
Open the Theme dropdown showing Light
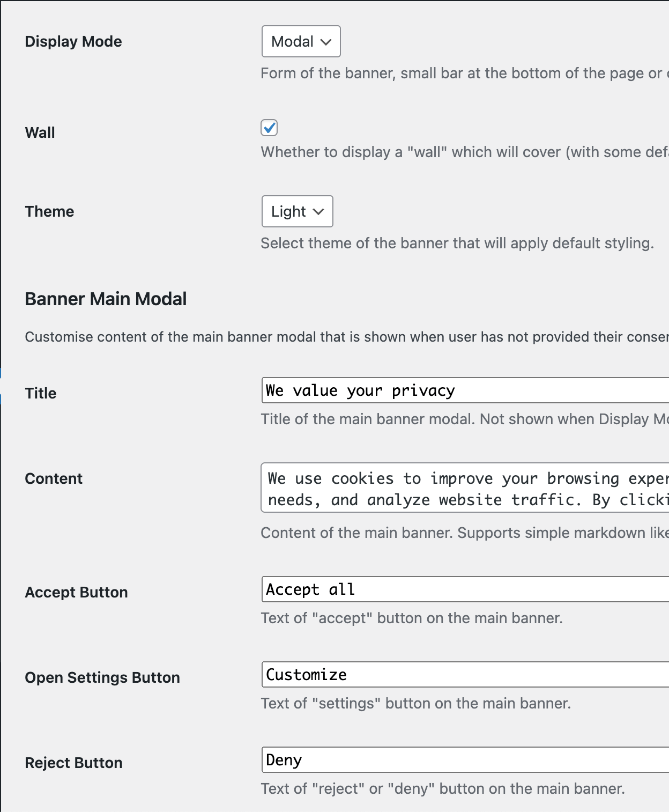coord(297,211)
